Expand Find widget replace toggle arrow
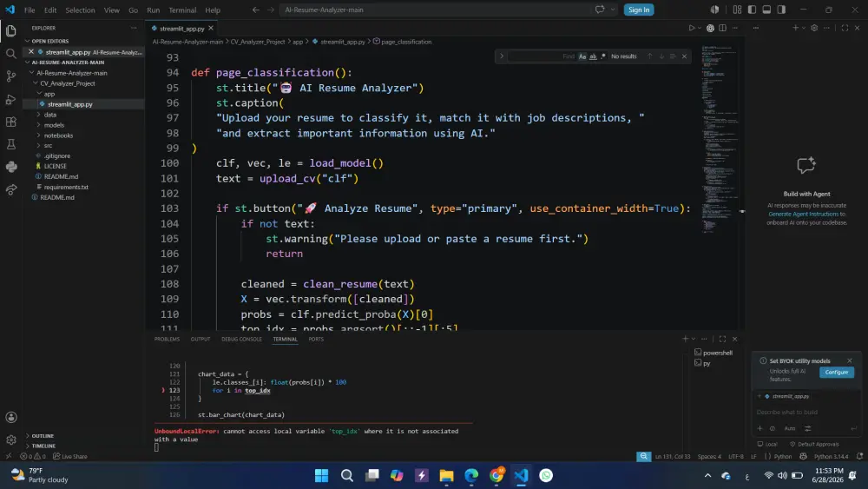 502,56
